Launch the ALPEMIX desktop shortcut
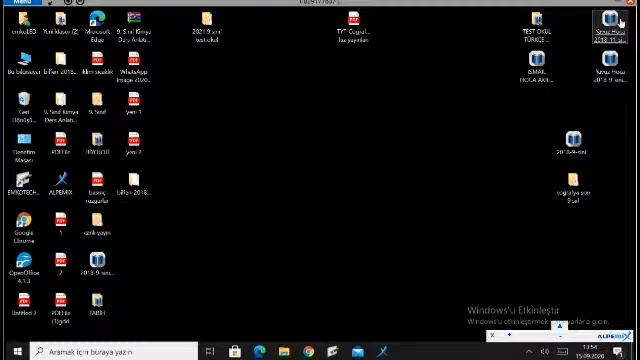 [x=60, y=184]
